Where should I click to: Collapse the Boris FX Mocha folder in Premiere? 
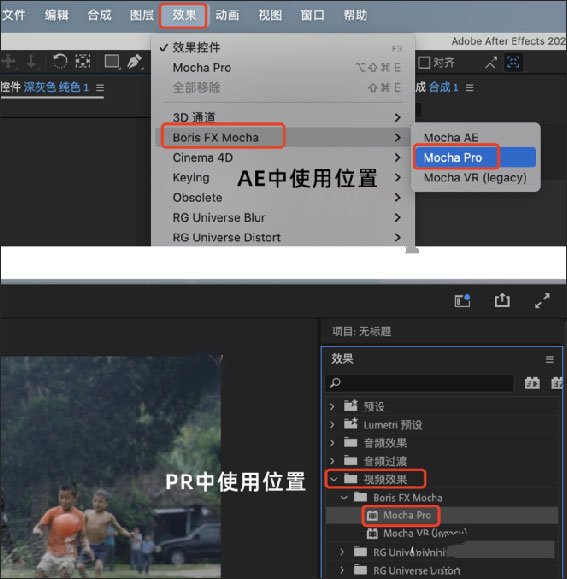(344, 497)
